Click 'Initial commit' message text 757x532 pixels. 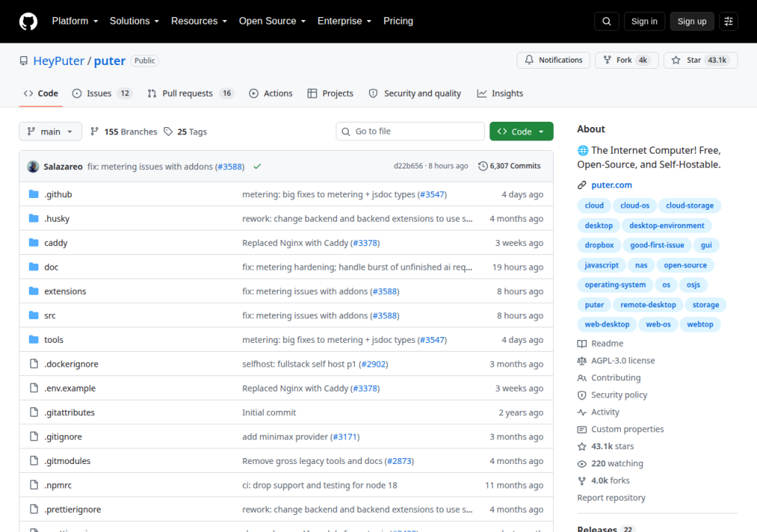269,412
